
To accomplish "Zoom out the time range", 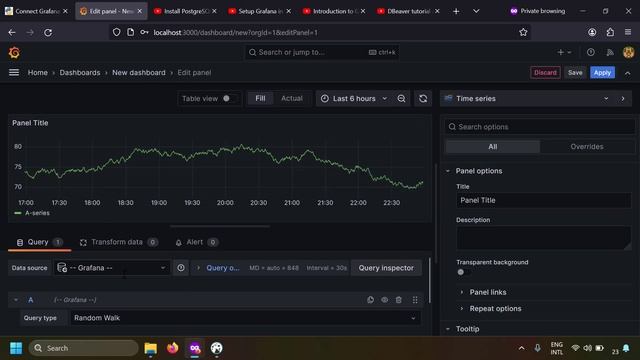I will (x=401, y=99).
